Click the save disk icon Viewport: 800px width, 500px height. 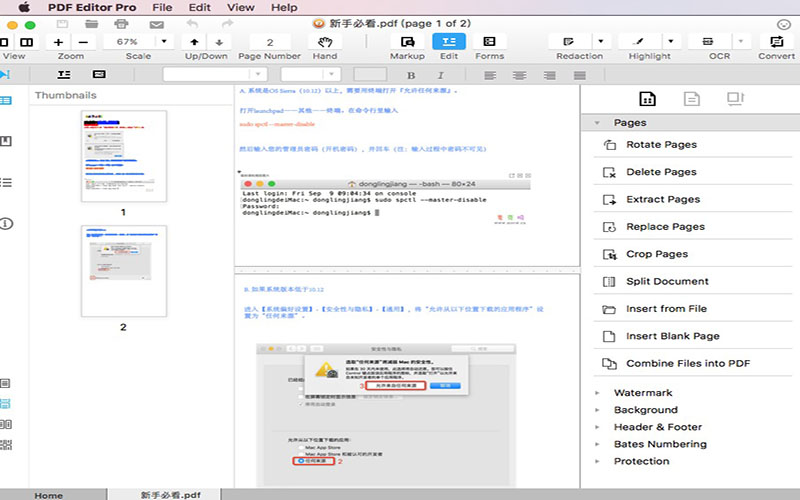point(62,24)
